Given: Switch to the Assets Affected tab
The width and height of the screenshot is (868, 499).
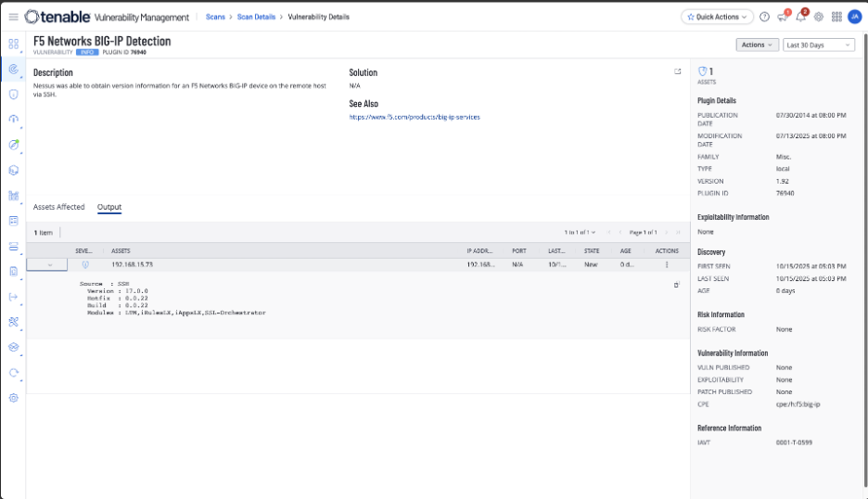Looking at the screenshot, I should point(58,207).
